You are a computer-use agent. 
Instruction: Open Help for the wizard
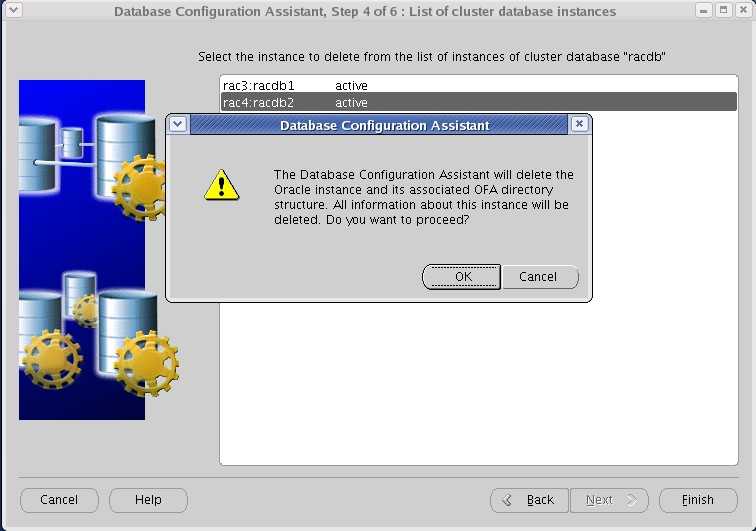coord(148,500)
